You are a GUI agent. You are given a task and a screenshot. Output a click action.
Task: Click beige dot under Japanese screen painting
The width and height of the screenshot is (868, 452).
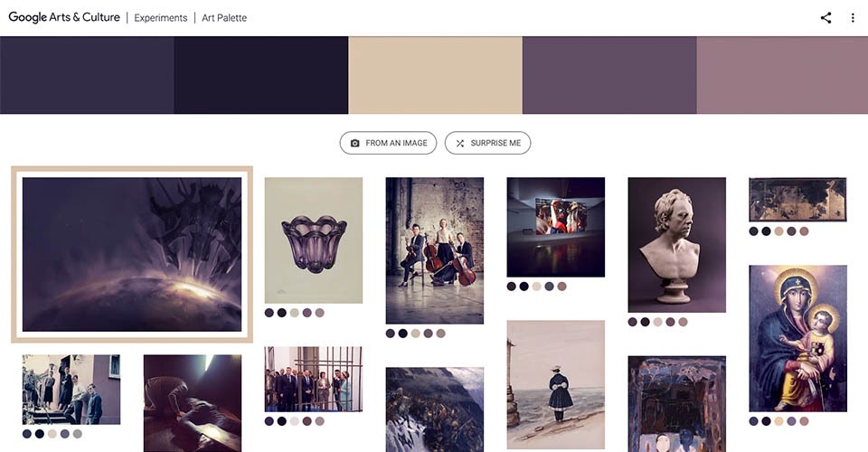(x=778, y=231)
